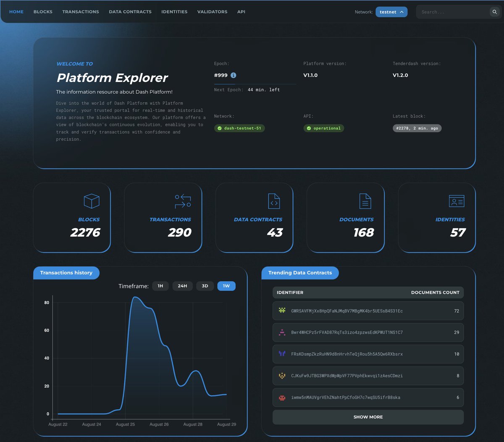
Task: Open the Blocks menu item
Action: (x=43, y=12)
